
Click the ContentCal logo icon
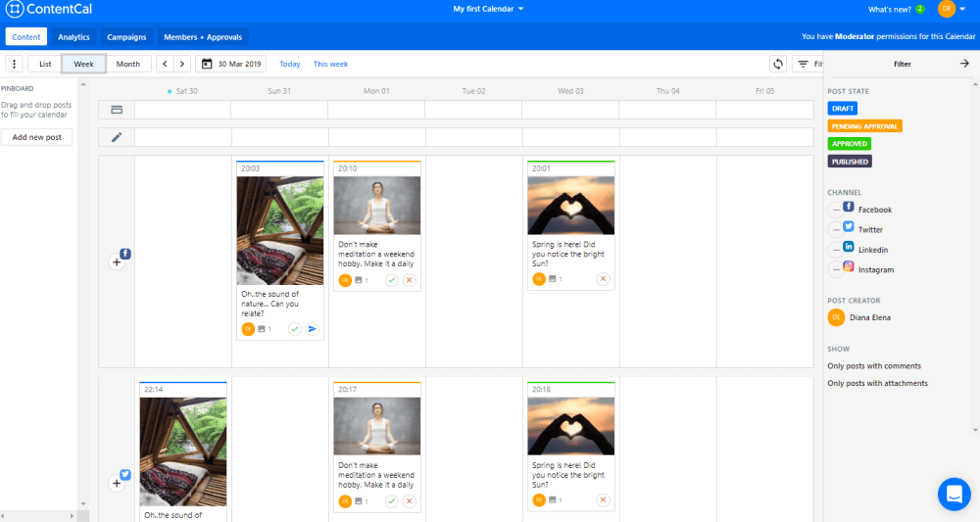pyautogui.click(x=15, y=9)
